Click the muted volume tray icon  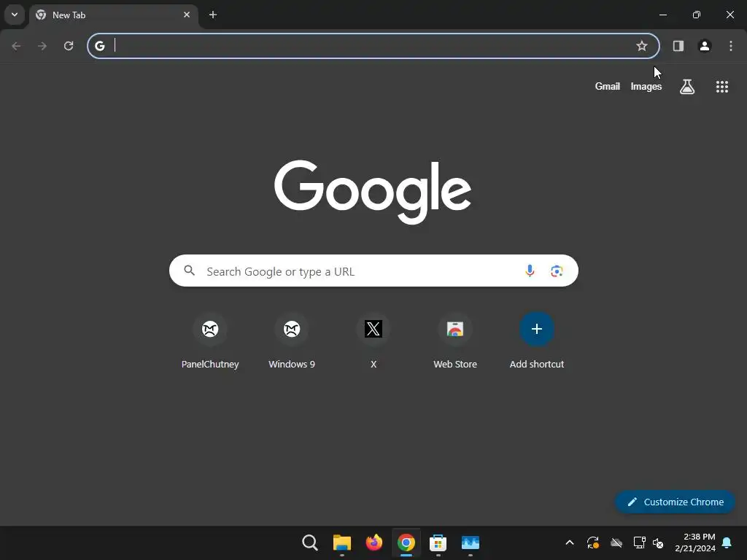click(x=659, y=542)
